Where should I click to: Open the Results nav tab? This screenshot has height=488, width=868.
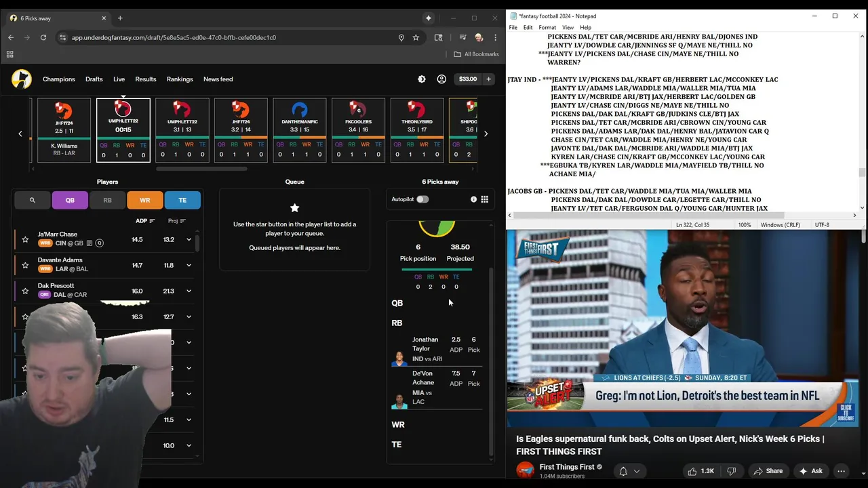coord(146,79)
